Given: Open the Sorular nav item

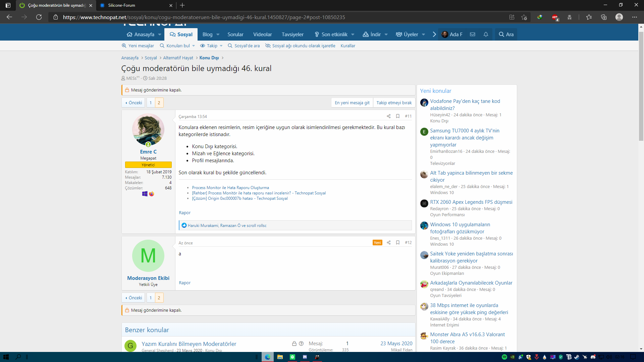Looking at the screenshot, I should (x=235, y=34).
